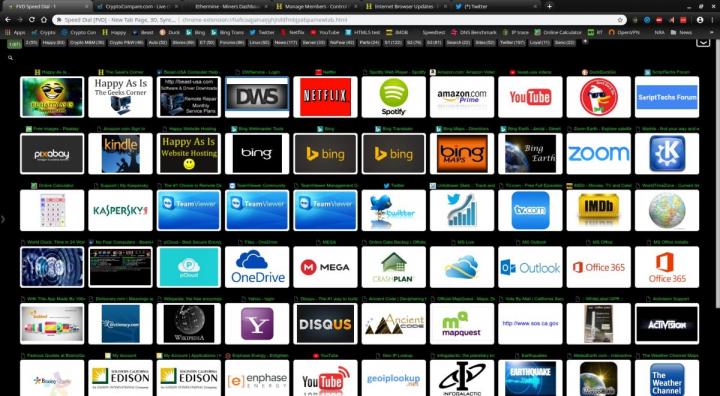Click the Netflix bookmark in bookmarks bar

tap(293, 33)
